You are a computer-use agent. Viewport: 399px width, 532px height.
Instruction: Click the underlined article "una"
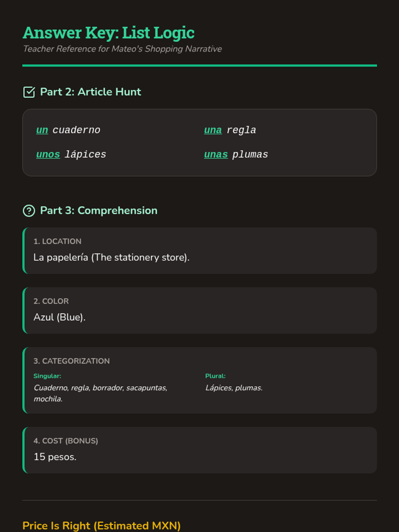tap(213, 130)
